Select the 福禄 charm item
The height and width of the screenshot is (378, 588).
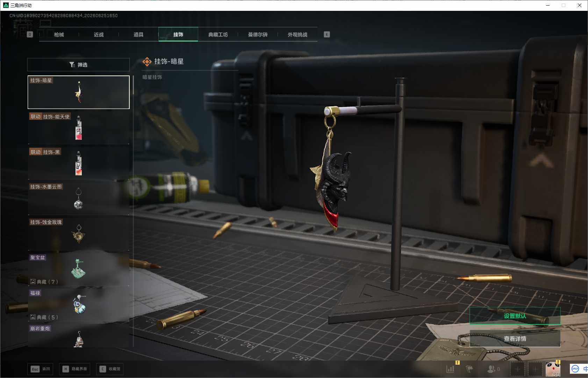(x=79, y=304)
